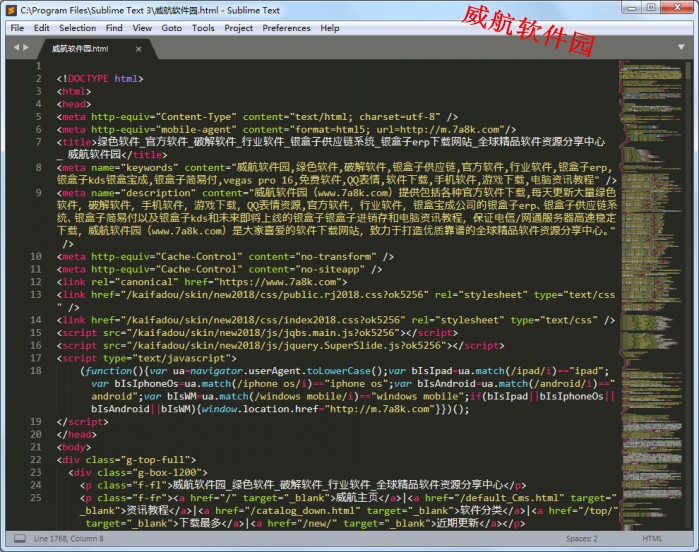This screenshot has width=699, height=552.
Task: Open the Preferences menu
Action: (286, 28)
